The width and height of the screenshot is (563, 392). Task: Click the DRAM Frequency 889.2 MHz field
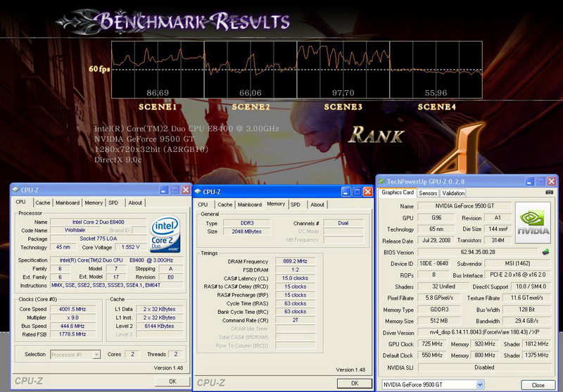(x=295, y=261)
